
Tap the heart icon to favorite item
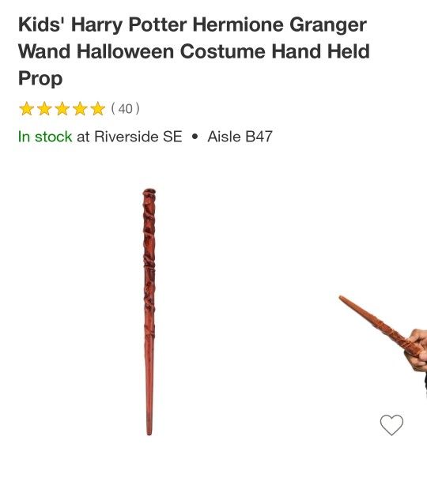391,425
